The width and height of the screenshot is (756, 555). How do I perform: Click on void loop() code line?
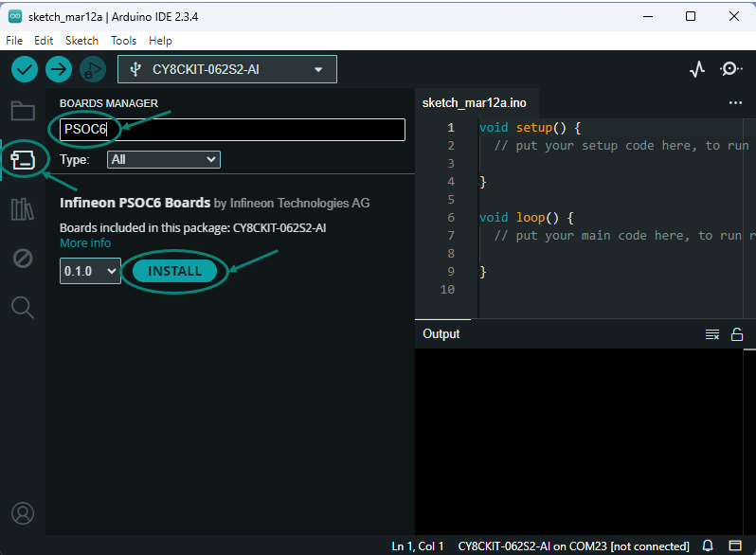click(526, 218)
